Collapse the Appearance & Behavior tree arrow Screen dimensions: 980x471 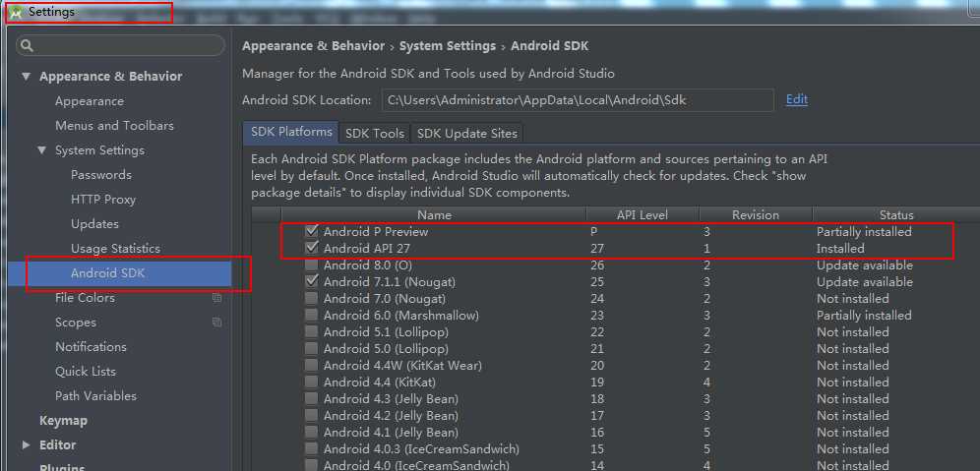coord(26,77)
